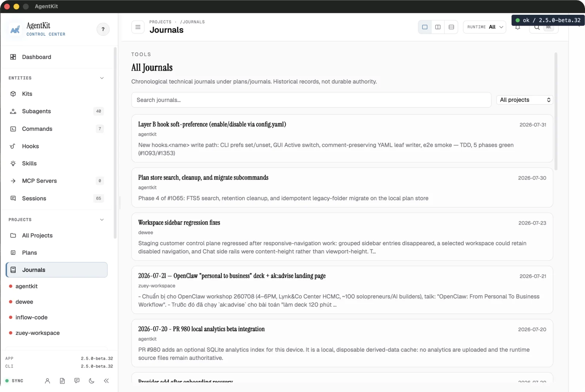Viewport: 585px width, 392px height.
Task: Click the AgentKit logo icon
Action: pos(15,29)
